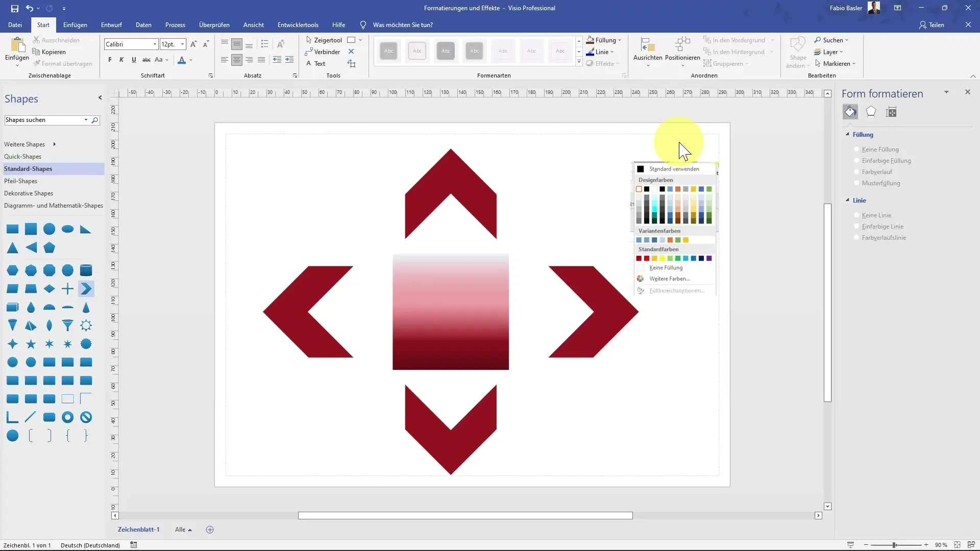Viewport: 980px width, 551px height.
Task: Open the Calibri font name dropdown
Action: (155, 44)
